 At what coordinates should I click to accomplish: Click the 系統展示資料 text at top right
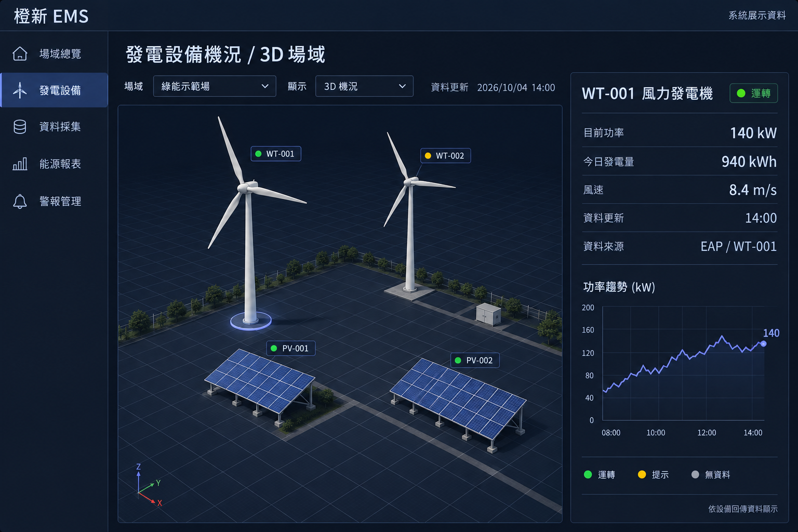[x=757, y=15]
